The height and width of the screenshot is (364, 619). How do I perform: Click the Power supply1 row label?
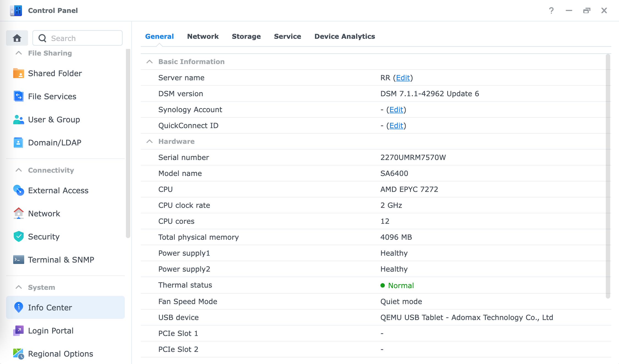pos(184,253)
